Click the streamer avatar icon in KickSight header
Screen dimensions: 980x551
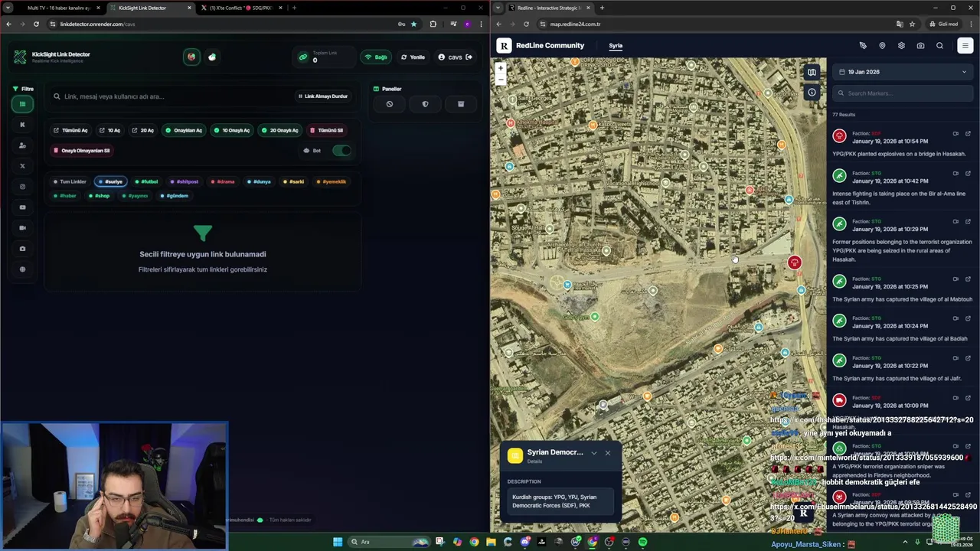pos(191,57)
